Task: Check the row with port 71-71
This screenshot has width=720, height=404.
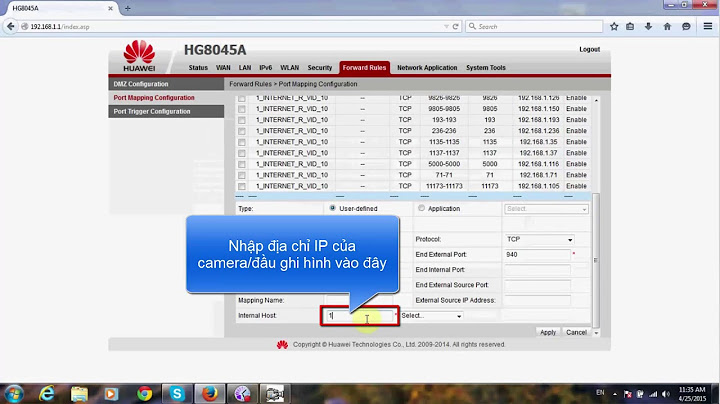Action: pos(242,175)
